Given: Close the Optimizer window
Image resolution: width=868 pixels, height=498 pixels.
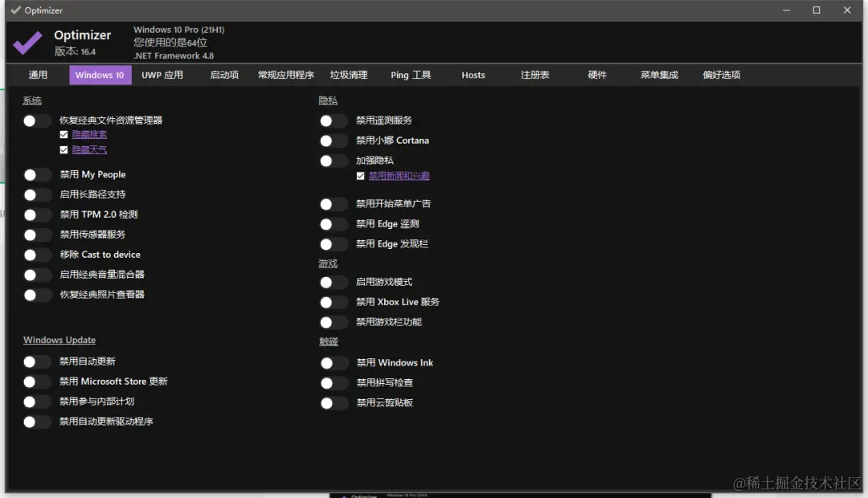Looking at the screenshot, I should tap(847, 10).
